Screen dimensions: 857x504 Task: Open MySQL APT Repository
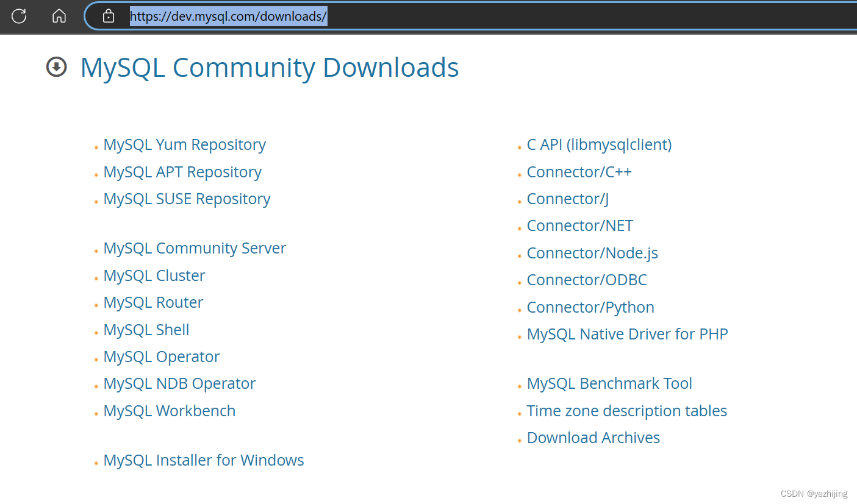(x=182, y=172)
